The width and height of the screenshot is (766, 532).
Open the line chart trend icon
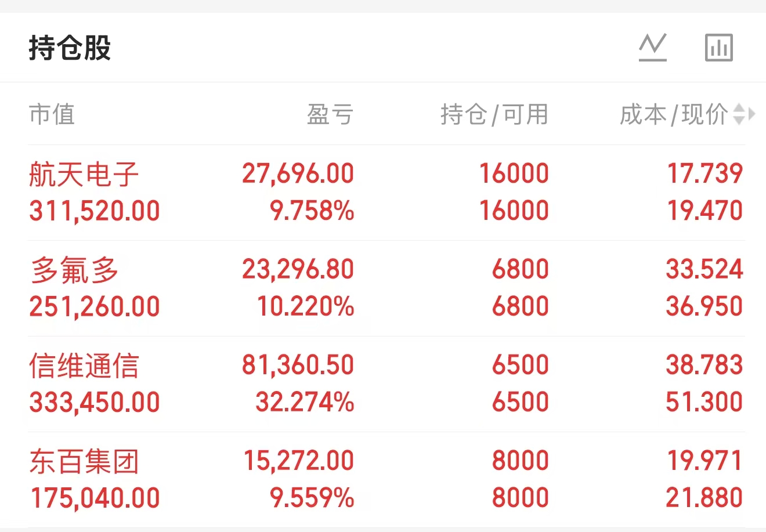pyautogui.click(x=653, y=48)
